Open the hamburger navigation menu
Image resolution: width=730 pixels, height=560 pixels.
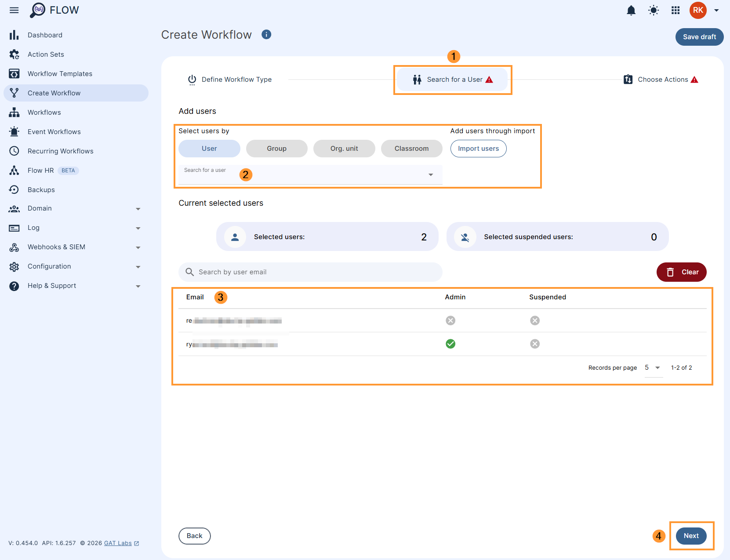(14, 10)
